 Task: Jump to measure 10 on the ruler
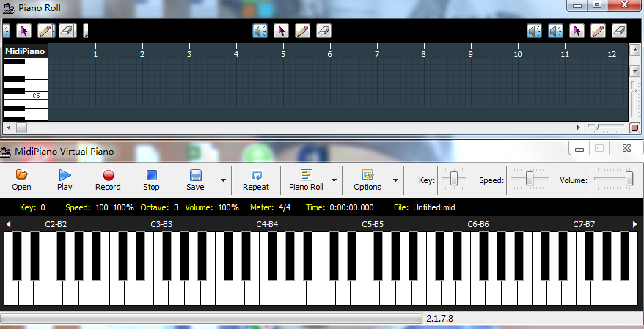[x=518, y=53]
